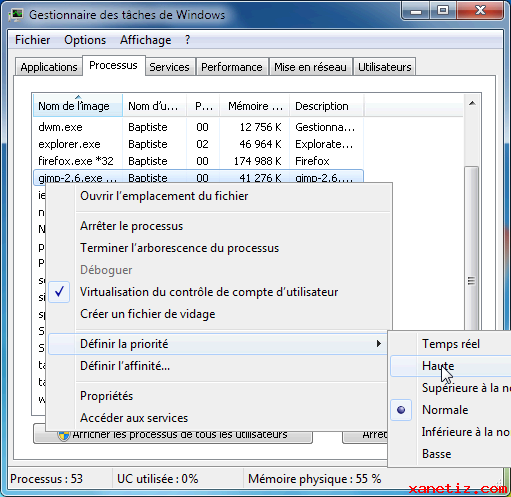Click the Mémoire physique : 55 % status

tap(314, 479)
